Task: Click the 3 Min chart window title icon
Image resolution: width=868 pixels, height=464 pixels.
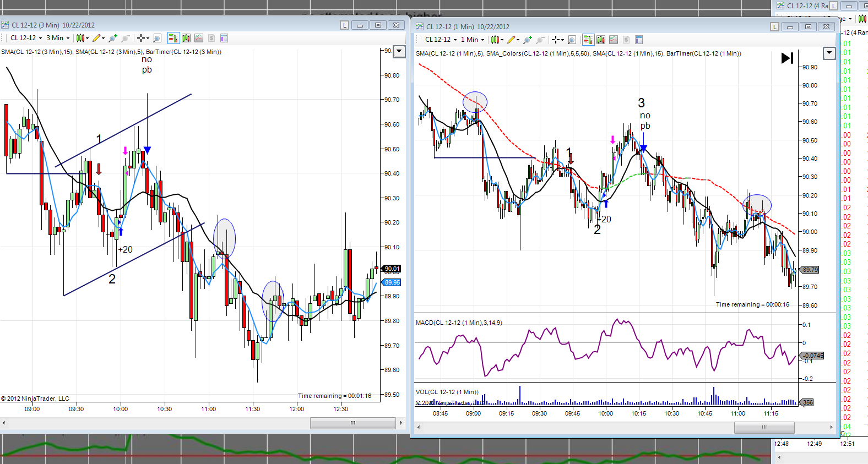Action: (5, 25)
